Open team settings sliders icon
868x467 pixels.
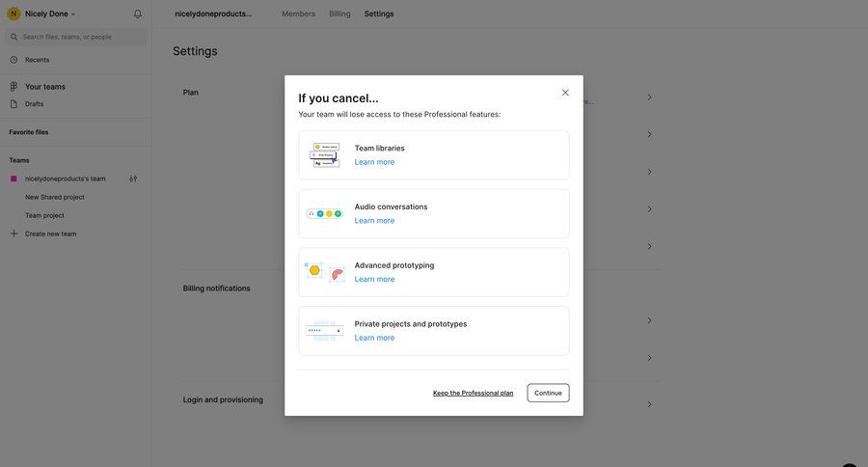point(133,179)
